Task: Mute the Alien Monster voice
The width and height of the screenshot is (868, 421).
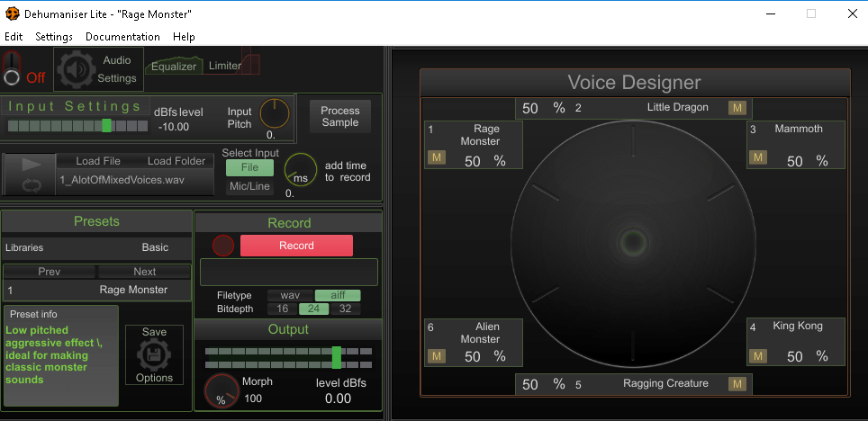Action: coord(438,355)
